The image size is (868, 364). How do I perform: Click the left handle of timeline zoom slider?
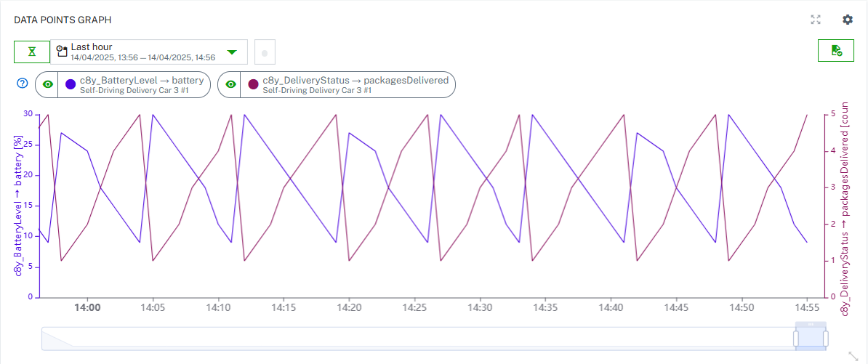coord(796,339)
